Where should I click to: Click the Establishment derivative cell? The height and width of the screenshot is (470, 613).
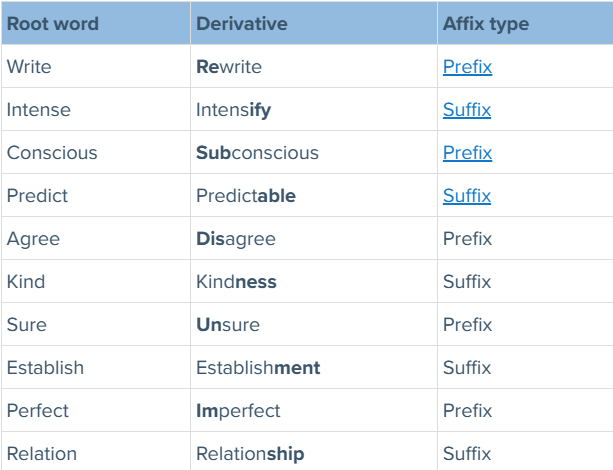point(258,368)
